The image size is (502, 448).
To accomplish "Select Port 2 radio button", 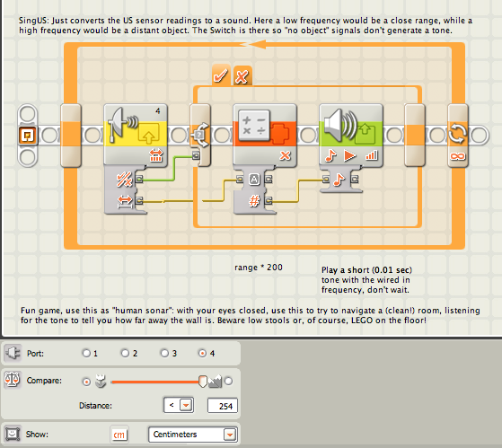I will point(125,353).
